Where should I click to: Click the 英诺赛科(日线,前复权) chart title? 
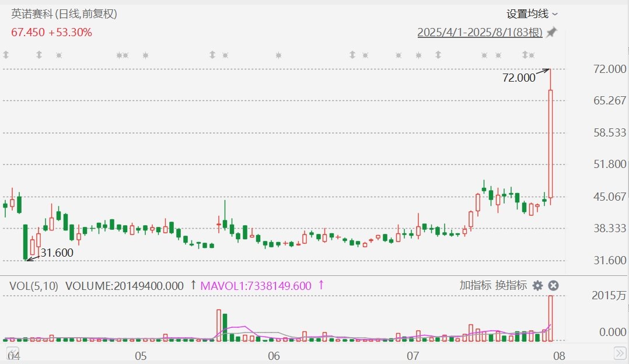coord(64,14)
